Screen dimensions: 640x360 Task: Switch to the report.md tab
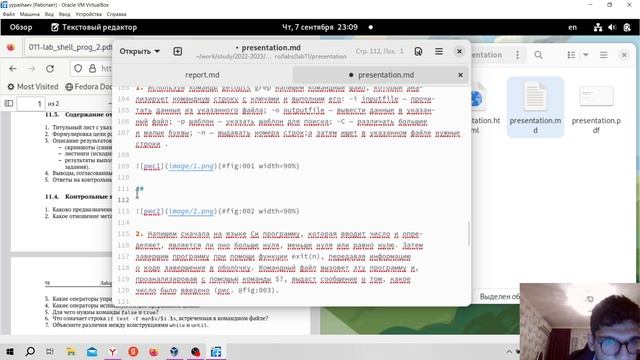202,75
